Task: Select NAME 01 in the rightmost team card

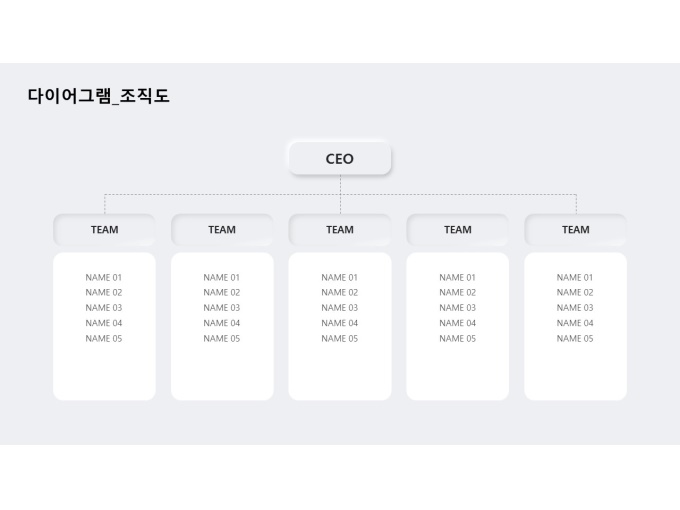Action: pos(575,278)
